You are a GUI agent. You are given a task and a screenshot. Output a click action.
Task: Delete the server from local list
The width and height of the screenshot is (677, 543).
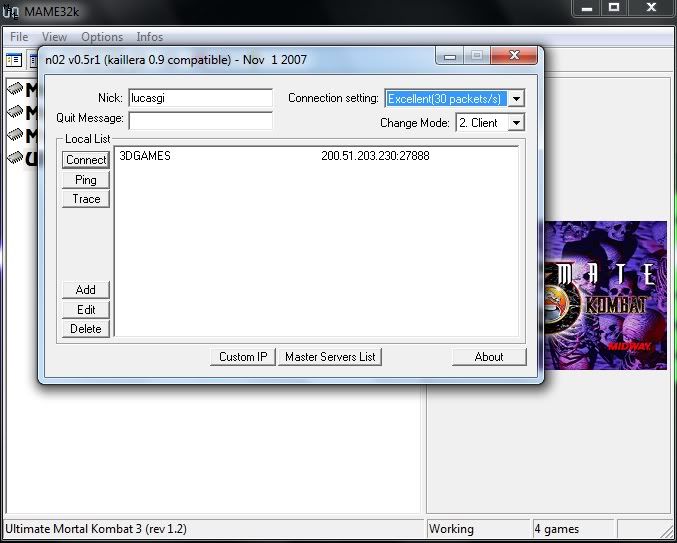point(86,329)
